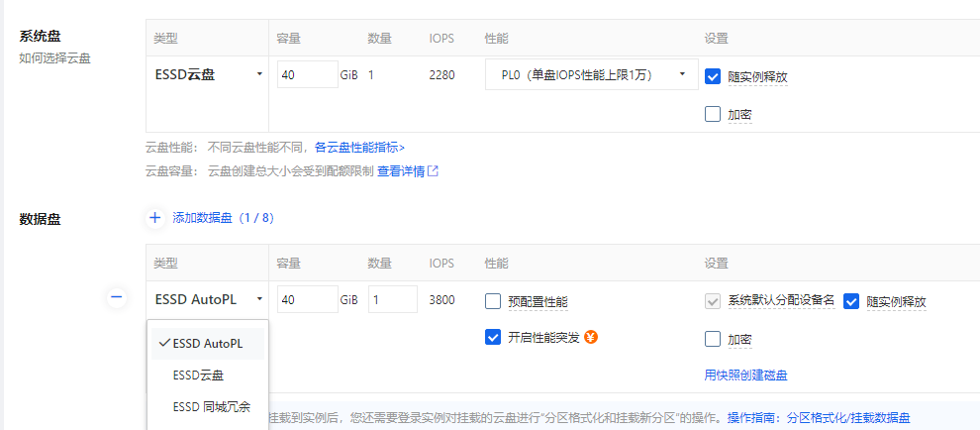
Task: Uncheck system disk 随实例释放 checkbox
Action: coord(713,76)
